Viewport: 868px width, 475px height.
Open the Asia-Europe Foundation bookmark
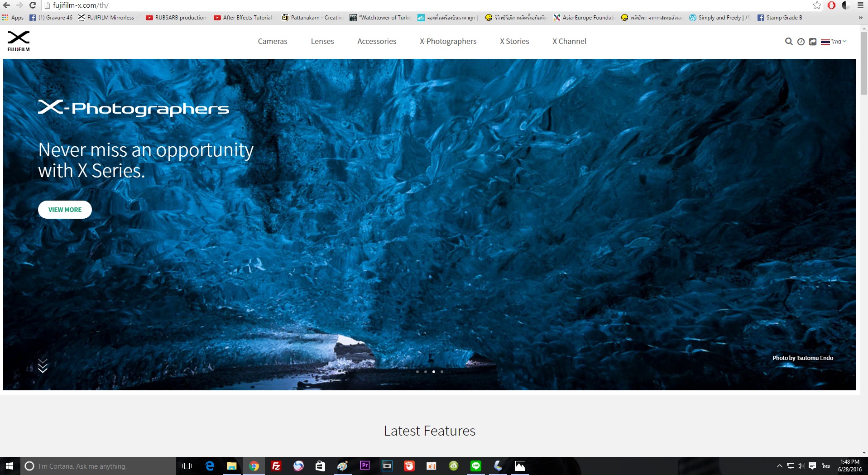584,18
